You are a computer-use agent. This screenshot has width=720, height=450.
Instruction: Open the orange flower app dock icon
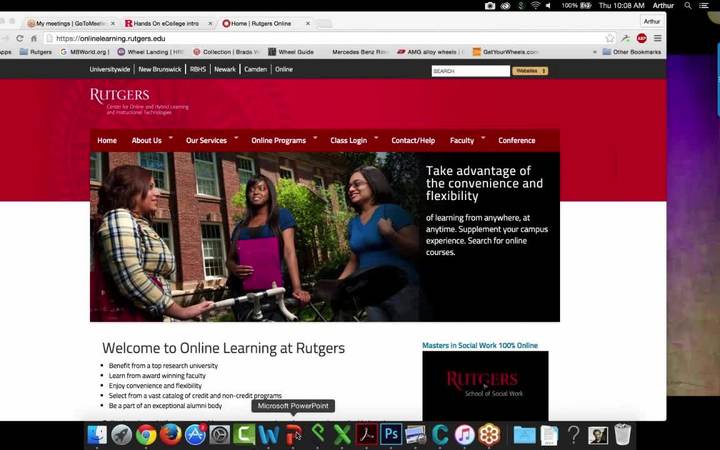(489, 434)
